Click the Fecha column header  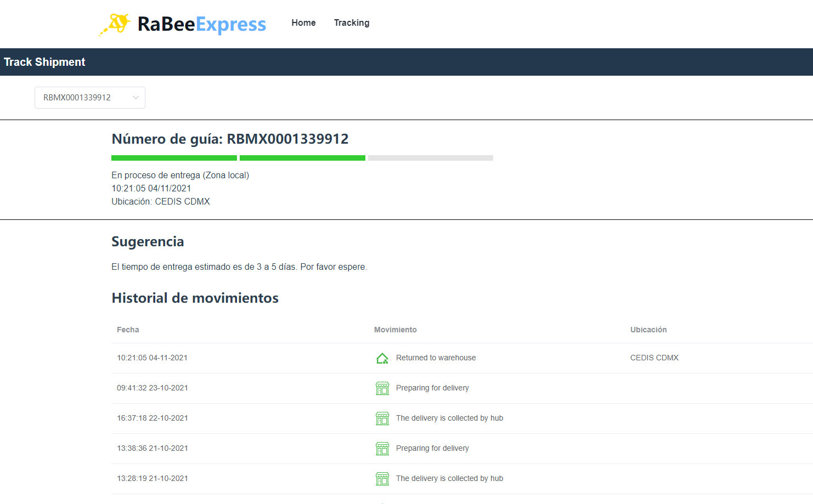click(128, 330)
